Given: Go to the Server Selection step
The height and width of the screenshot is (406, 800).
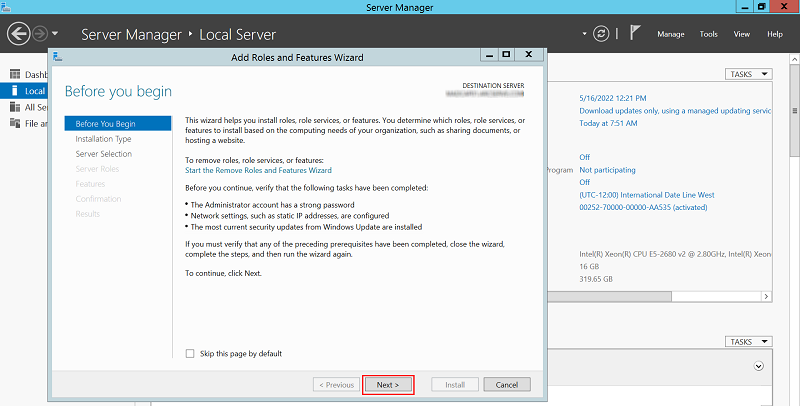Looking at the screenshot, I should [x=104, y=154].
